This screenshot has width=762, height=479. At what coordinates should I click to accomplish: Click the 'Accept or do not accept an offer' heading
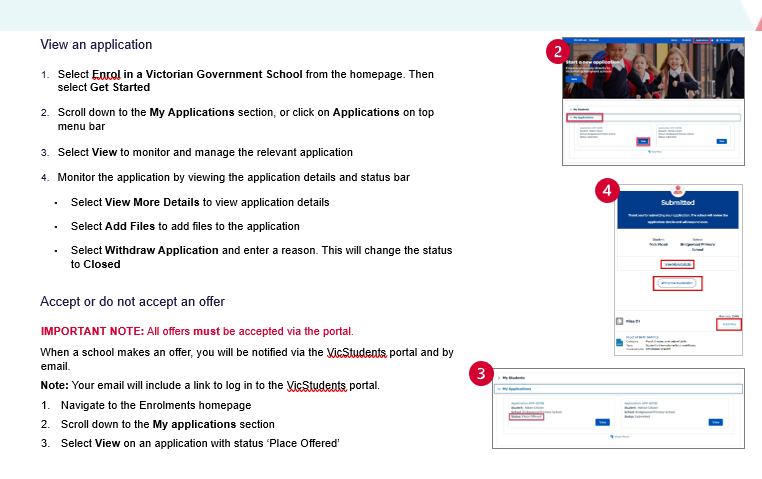pos(132,302)
